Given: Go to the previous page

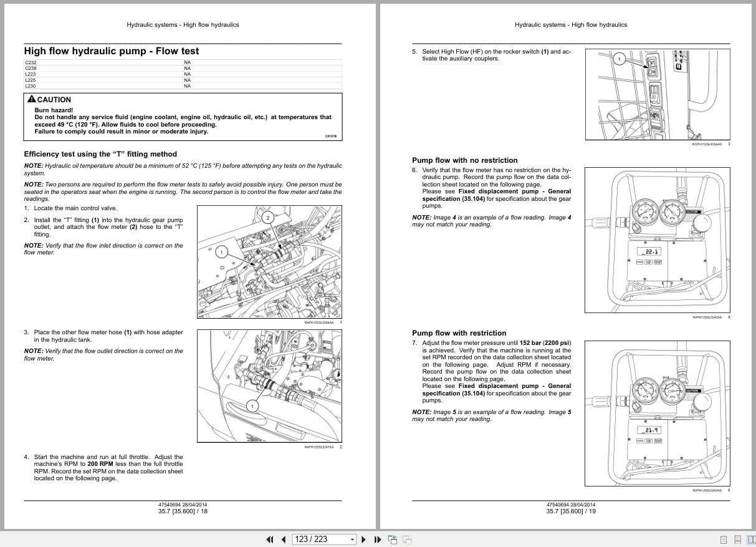Looking at the screenshot, I should click(284, 540).
